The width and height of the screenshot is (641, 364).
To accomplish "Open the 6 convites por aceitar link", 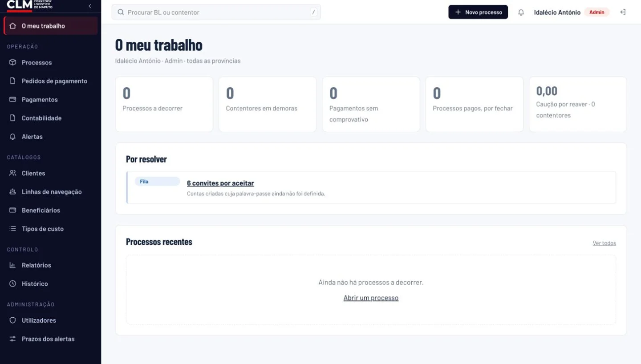I will [x=220, y=183].
